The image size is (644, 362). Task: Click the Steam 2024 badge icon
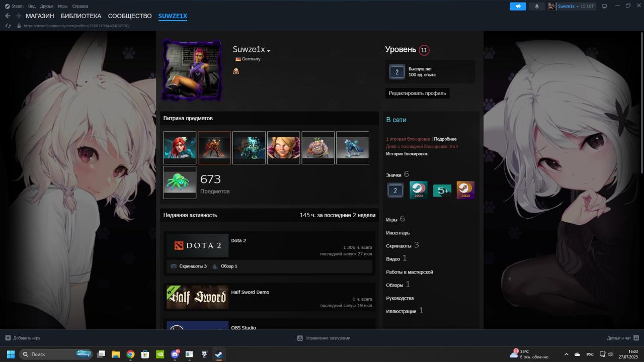point(419,190)
